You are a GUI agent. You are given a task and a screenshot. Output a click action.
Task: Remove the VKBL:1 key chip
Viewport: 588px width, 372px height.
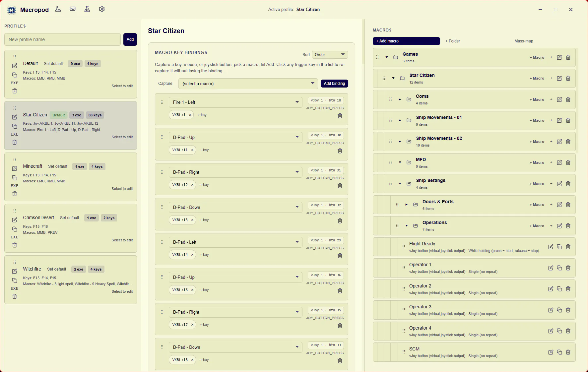click(x=190, y=115)
